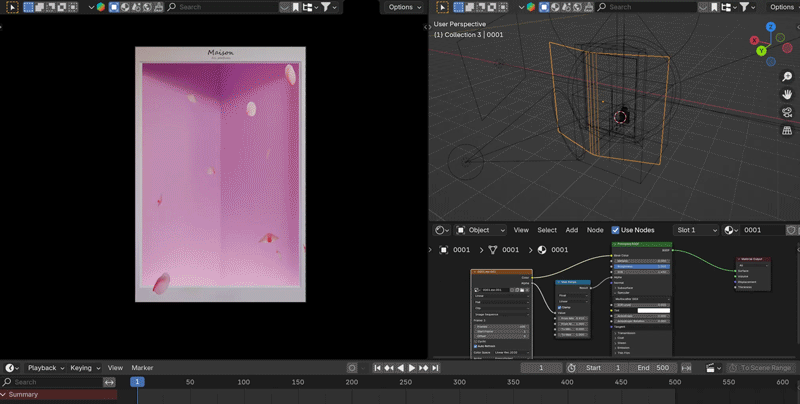Toggle the record auto-keying button in timeline
The width and height of the screenshot is (800, 404).
point(352,368)
